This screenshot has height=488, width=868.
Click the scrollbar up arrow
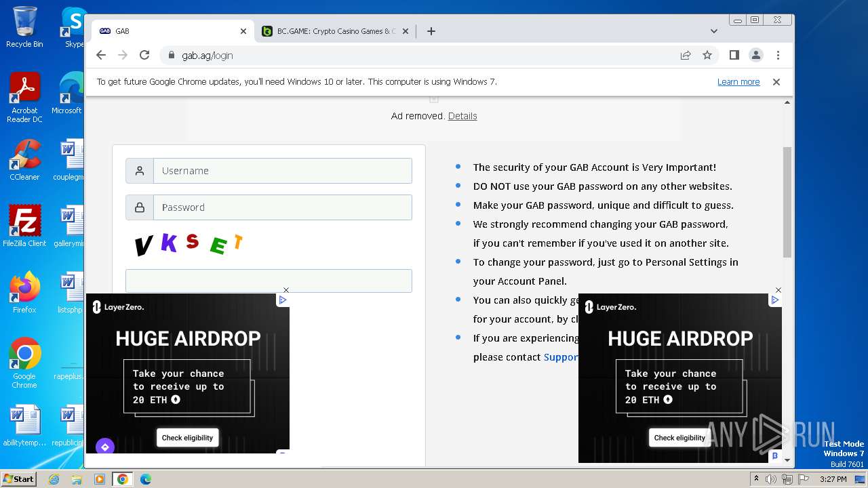(787, 102)
